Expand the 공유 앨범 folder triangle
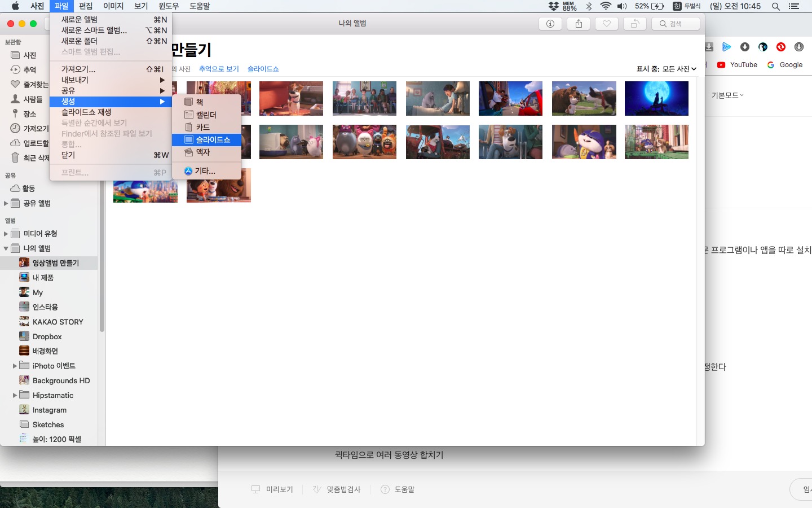Image resolution: width=812 pixels, height=508 pixels. point(6,203)
